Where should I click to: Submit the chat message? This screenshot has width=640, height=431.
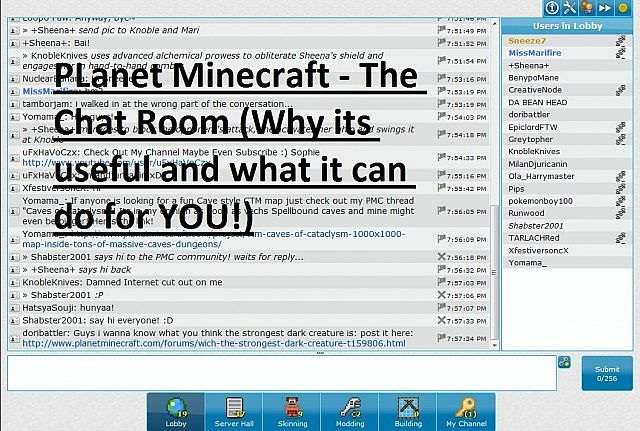point(607,373)
